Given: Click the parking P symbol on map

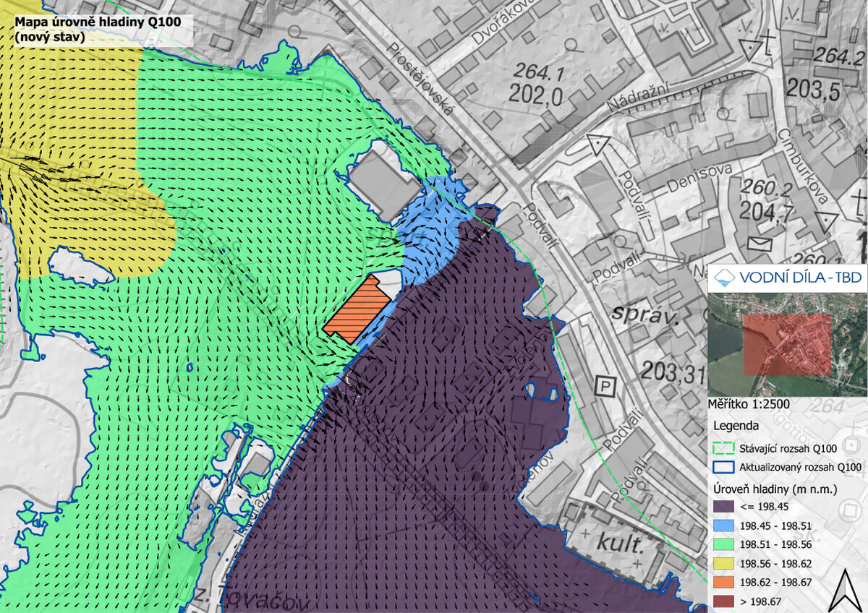Looking at the screenshot, I should coord(605,387).
